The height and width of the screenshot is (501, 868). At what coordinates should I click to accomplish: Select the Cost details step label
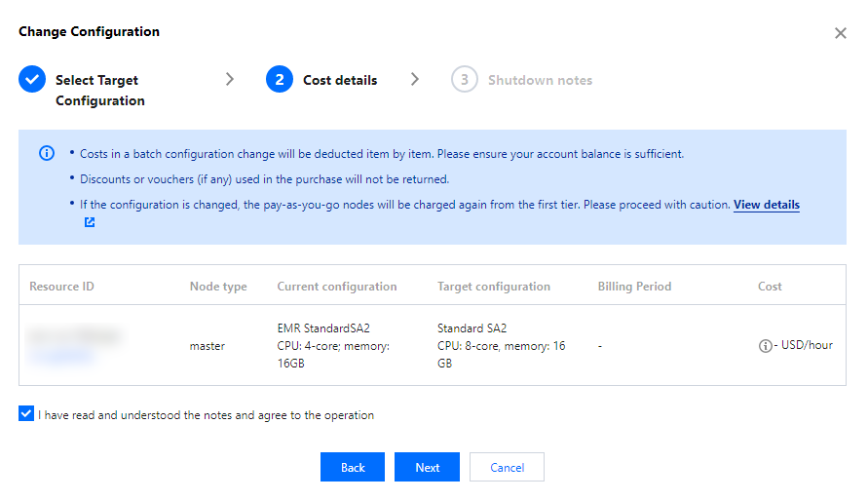coord(340,80)
